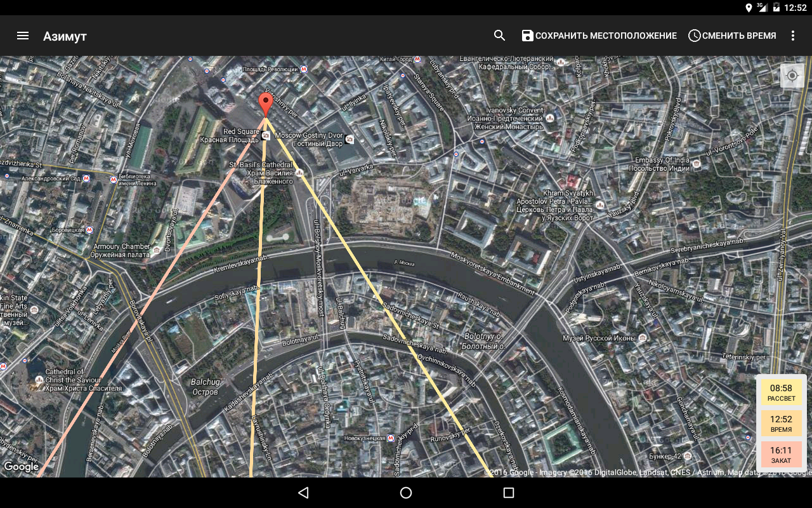Open the three-dot overflow menu
Viewport: 812px width, 508px height.
pos(792,36)
